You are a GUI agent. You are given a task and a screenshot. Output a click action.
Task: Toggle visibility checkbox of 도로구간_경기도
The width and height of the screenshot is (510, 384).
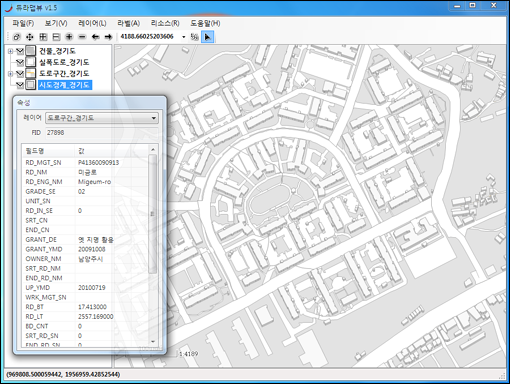point(20,73)
